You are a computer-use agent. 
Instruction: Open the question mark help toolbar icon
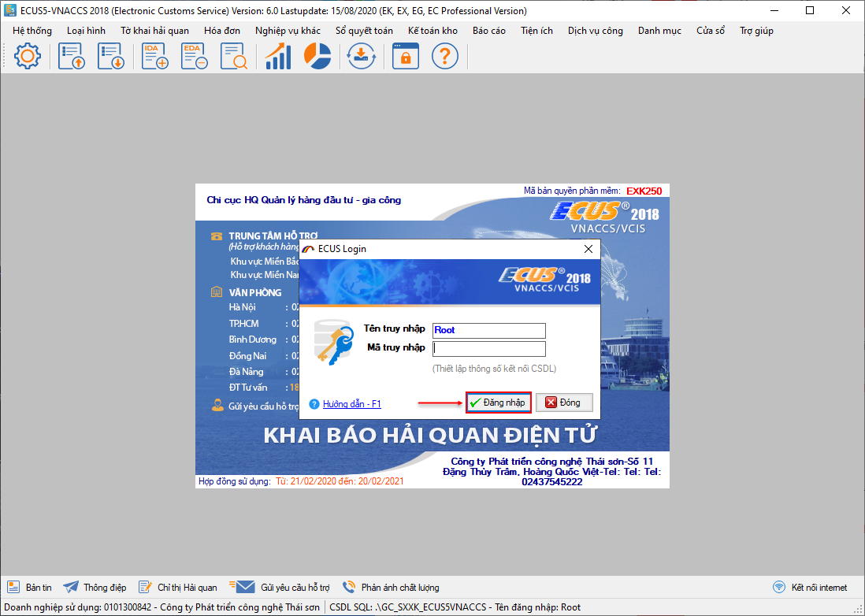444,56
